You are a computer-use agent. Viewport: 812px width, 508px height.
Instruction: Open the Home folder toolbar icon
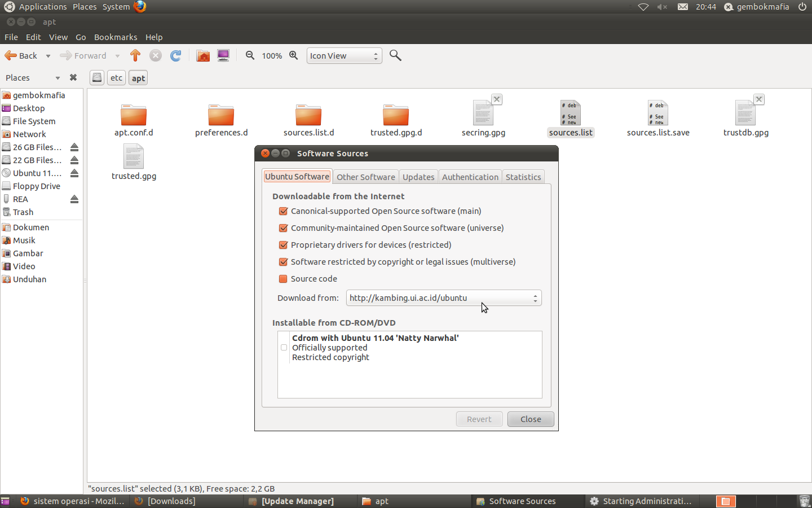coord(203,55)
